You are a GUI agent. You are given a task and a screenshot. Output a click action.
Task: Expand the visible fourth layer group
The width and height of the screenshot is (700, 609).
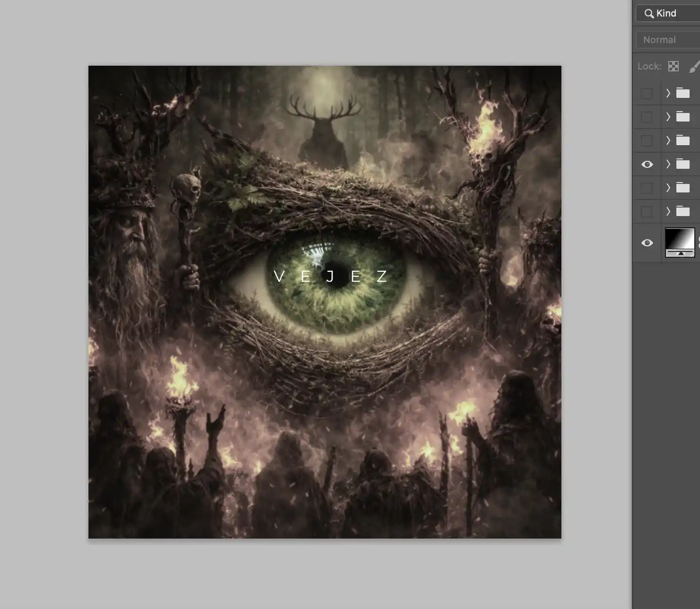pos(668,164)
